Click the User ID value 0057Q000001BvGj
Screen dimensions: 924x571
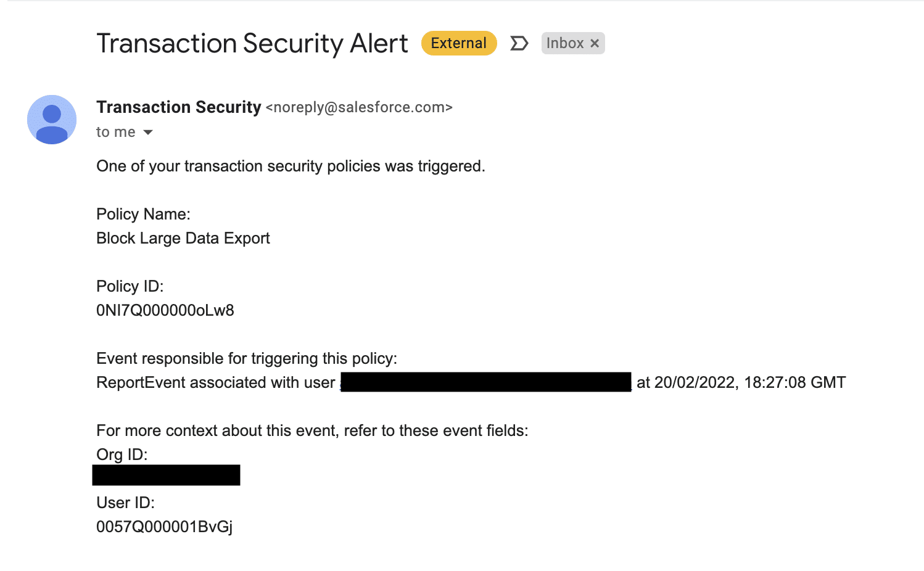(x=165, y=527)
